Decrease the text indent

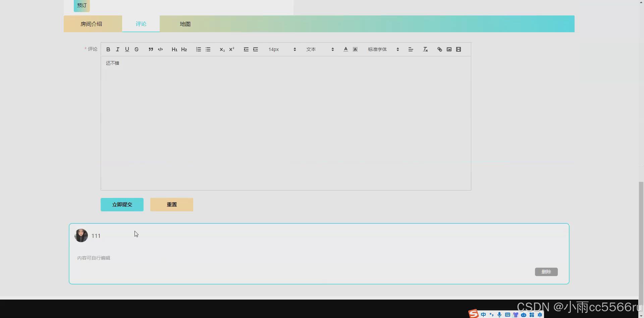point(246,49)
